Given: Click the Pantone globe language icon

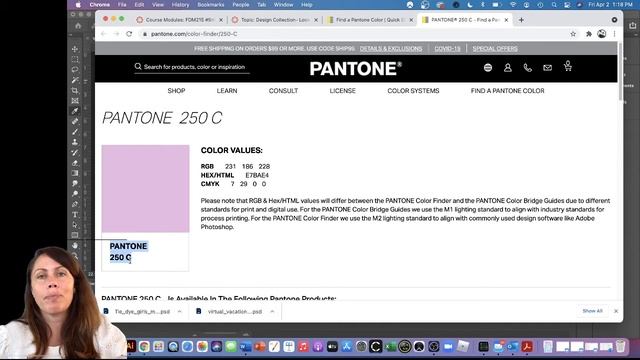Looking at the screenshot, I should pos(488,68).
